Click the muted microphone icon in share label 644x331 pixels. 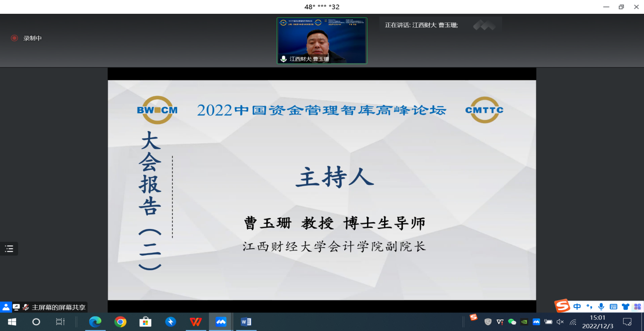[x=26, y=307]
